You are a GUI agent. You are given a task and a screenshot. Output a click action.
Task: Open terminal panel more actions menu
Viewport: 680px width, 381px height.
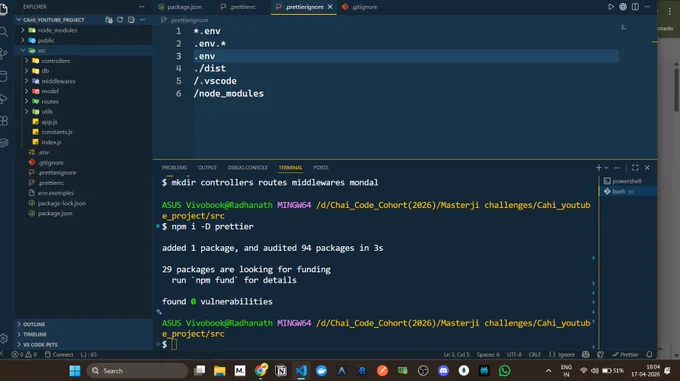(x=617, y=168)
